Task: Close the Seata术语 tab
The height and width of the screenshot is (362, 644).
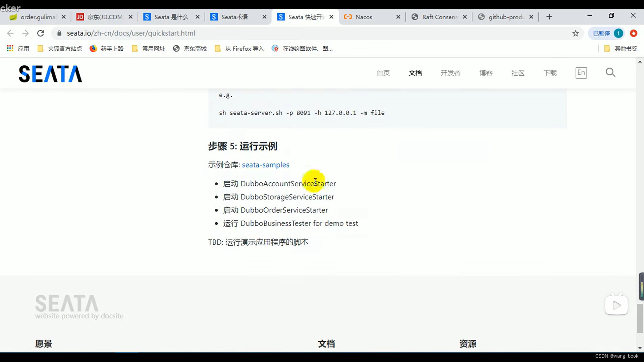Action: pos(264,17)
